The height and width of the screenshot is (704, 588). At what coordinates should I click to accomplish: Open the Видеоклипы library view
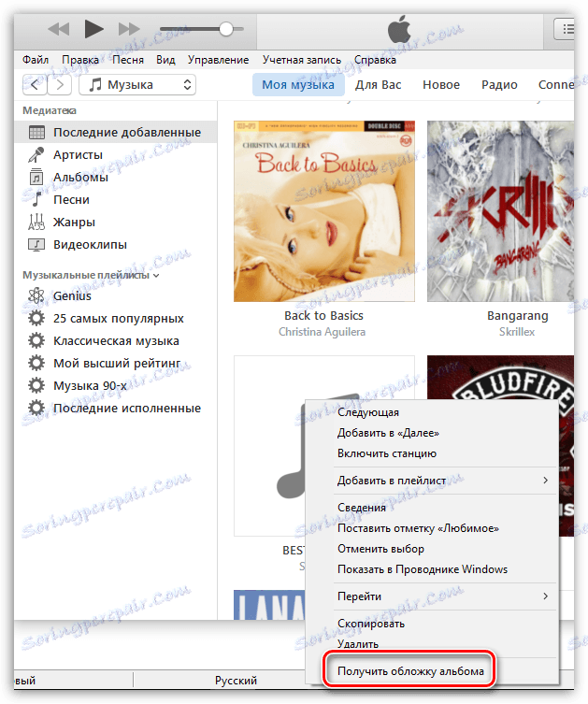[x=91, y=245]
